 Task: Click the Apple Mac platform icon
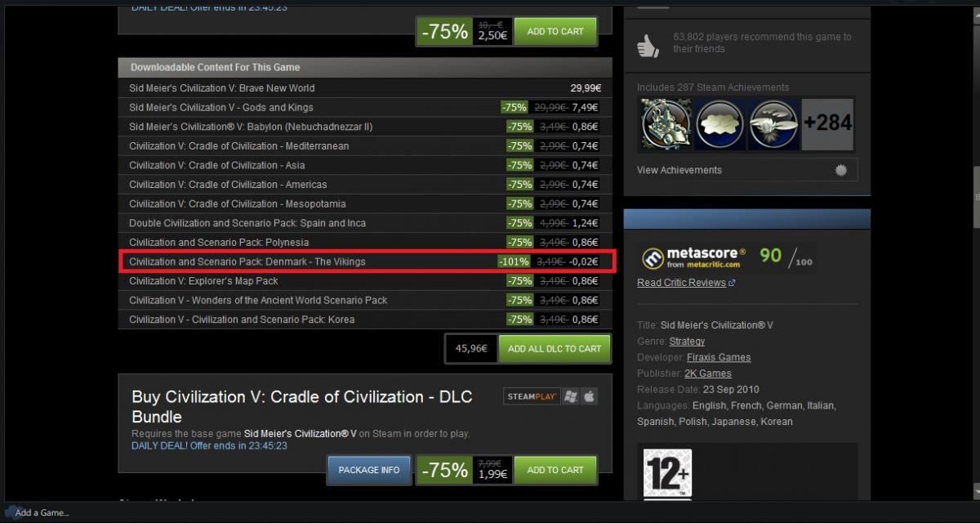click(590, 396)
